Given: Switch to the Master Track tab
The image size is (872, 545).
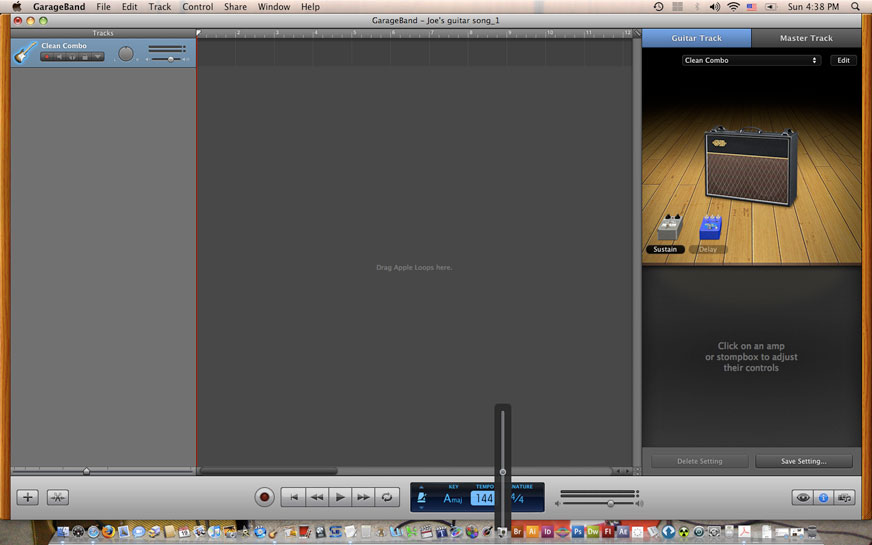Looking at the screenshot, I should (x=806, y=38).
